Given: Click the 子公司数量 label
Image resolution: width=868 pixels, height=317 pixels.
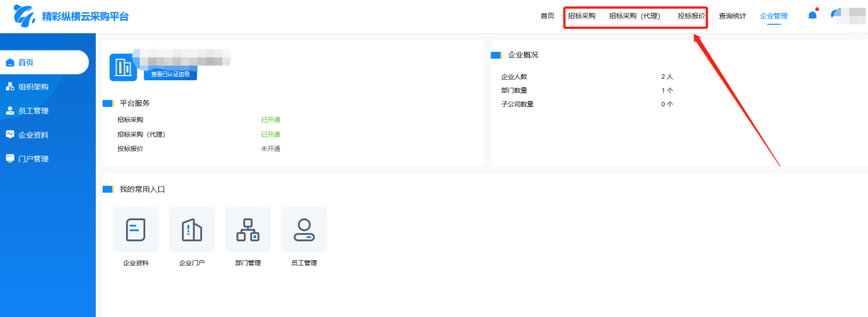Looking at the screenshot, I should tap(518, 104).
